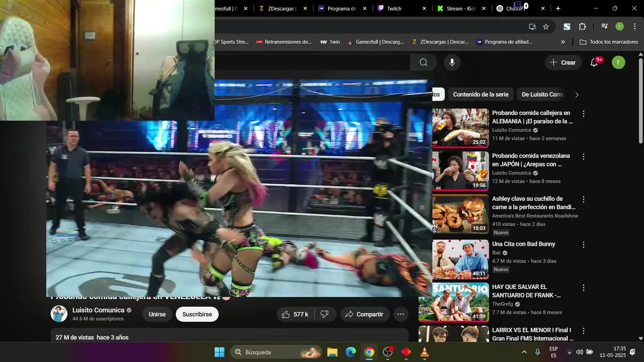Close the Twitch browser tab
644x362 pixels.
[424, 9]
